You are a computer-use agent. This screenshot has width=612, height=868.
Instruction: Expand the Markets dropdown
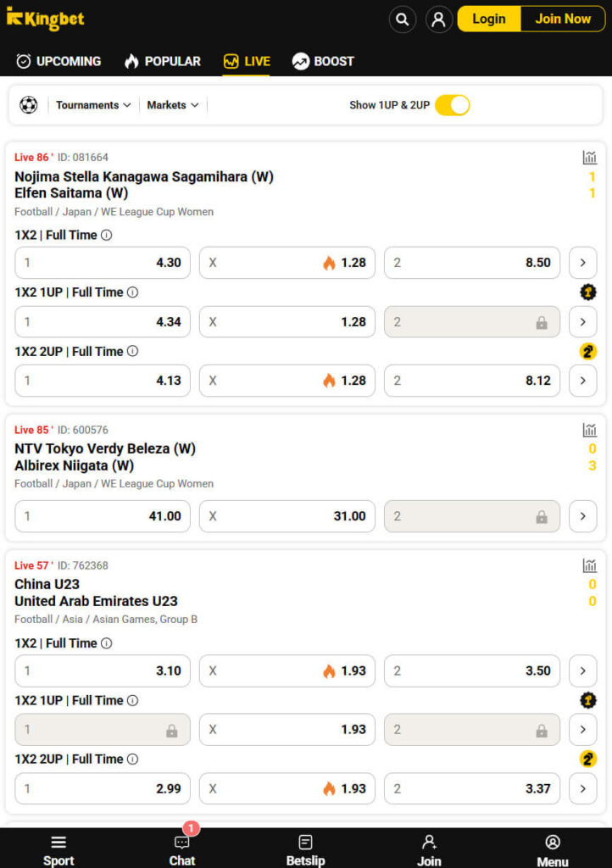(173, 105)
